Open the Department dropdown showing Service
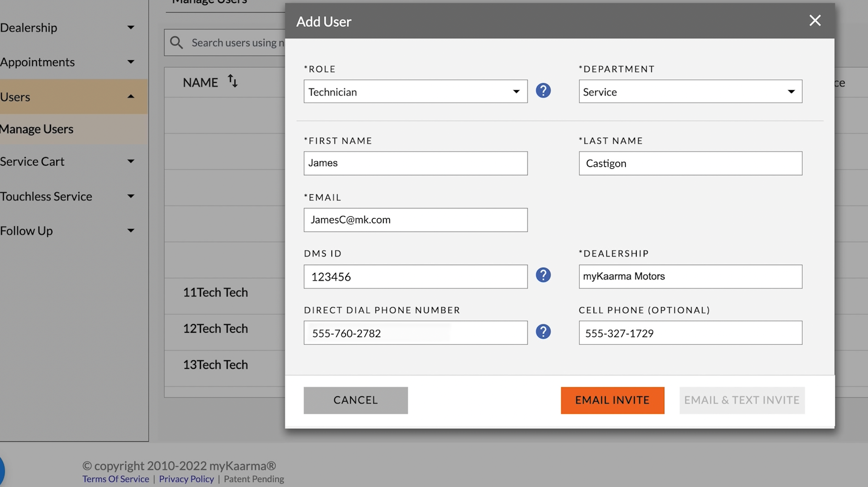868x487 pixels. [x=690, y=92]
